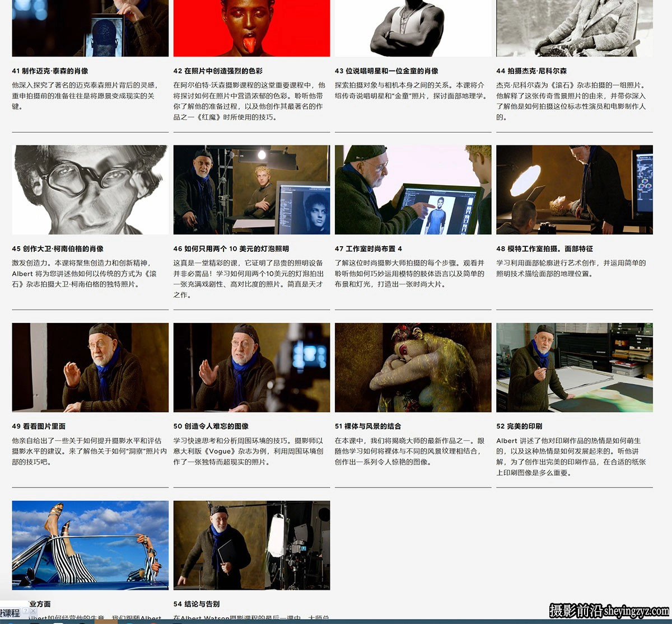
Task: Click lesson 54 description starting '在Albert Watson摄影课程'
Action: (x=251, y=618)
